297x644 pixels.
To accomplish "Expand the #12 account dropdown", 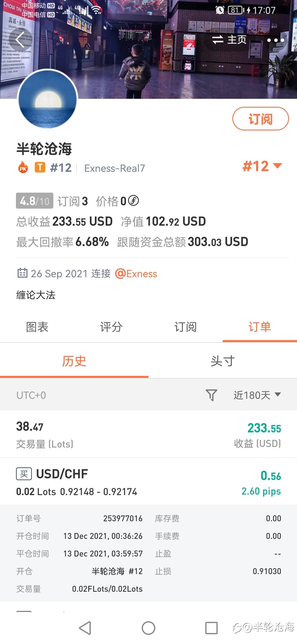I will pyautogui.click(x=262, y=166).
